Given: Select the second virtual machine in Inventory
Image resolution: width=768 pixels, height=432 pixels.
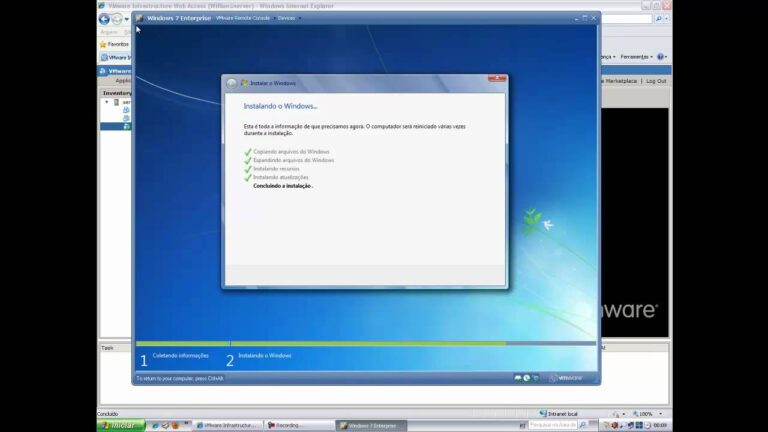Looking at the screenshot, I should (x=126, y=118).
